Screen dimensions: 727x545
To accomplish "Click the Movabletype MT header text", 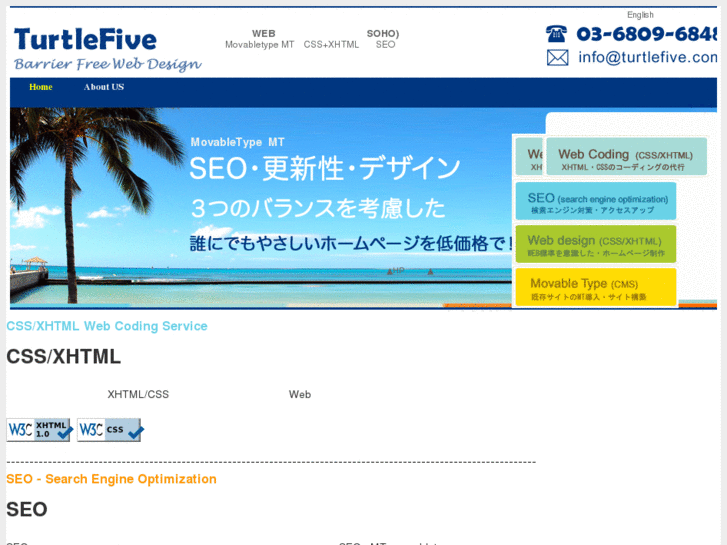I will (x=260, y=45).
